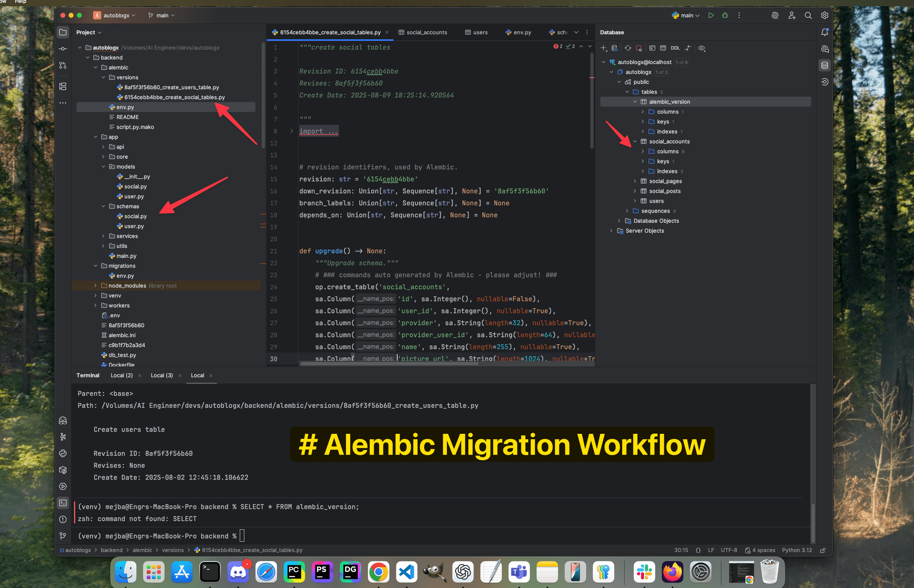The height and width of the screenshot is (588, 914).
Task: Open the autoblogx project dropdown
Action: [x=115, y=15]
